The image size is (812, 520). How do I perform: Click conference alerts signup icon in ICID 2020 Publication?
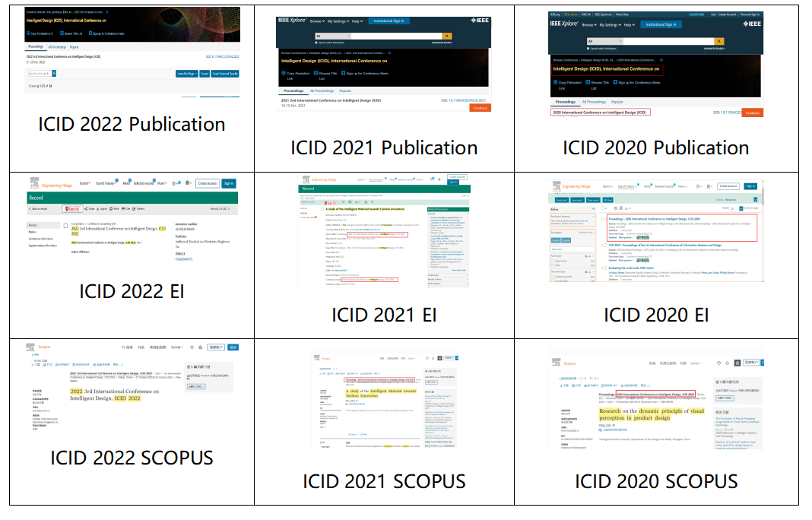[x=615, y=82]
